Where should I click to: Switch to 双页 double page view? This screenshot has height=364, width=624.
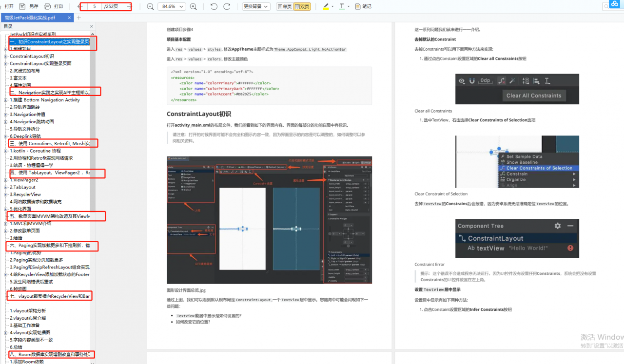(x=302, y=6)
